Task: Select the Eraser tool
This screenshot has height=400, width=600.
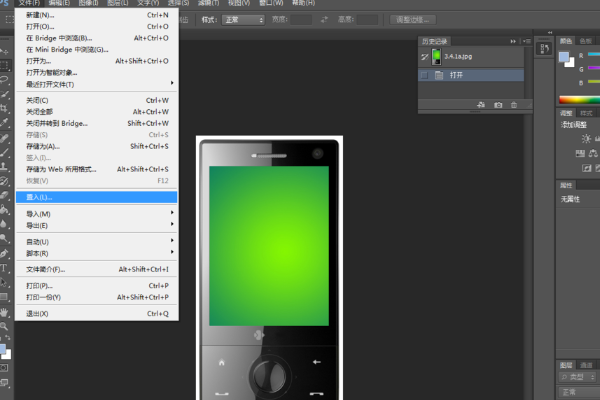Action: click(5, 195)
